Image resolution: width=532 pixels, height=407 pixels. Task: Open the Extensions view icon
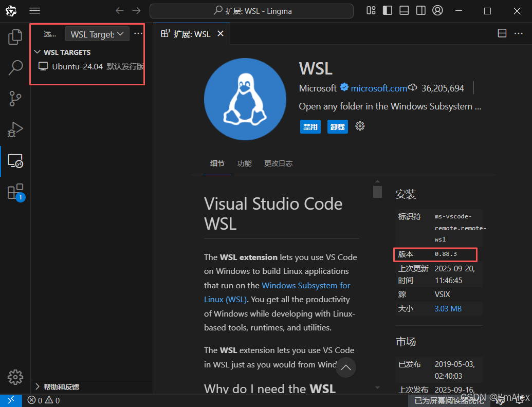pos(15,192)
